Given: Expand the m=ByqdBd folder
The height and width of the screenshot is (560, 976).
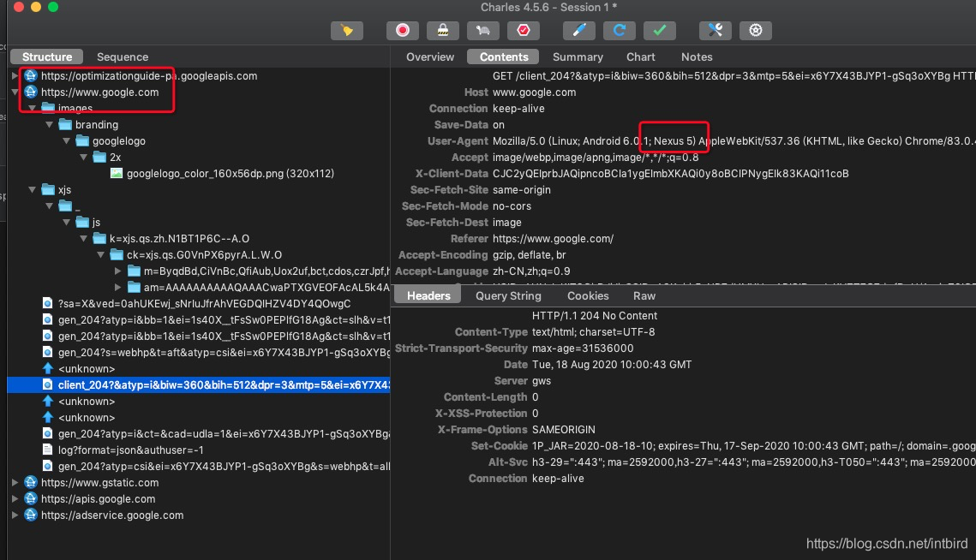Looking at the screenshot, I should coord(117,271).
